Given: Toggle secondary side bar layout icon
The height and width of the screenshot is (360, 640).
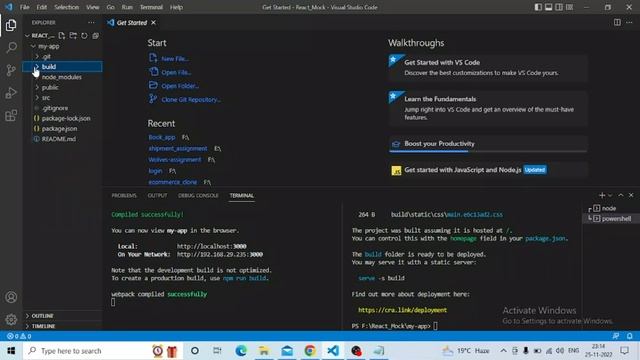Looking at the screenshot, I should [559, 7].
